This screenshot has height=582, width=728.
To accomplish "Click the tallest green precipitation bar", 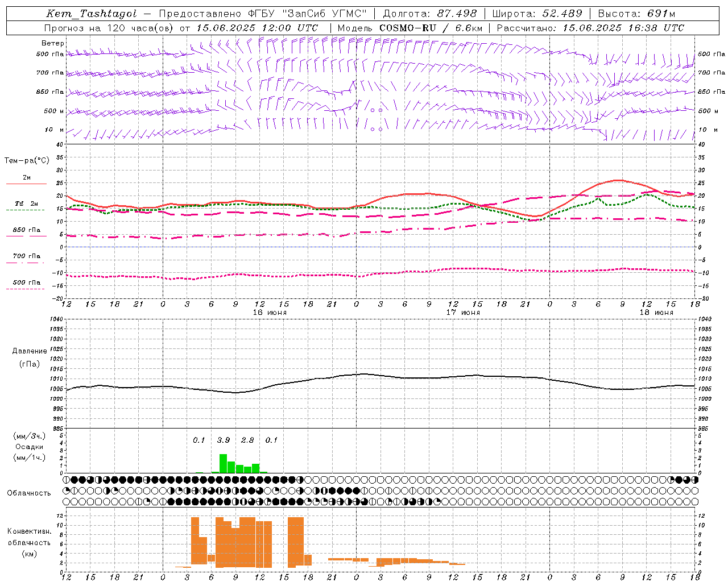I will [224, 463].
